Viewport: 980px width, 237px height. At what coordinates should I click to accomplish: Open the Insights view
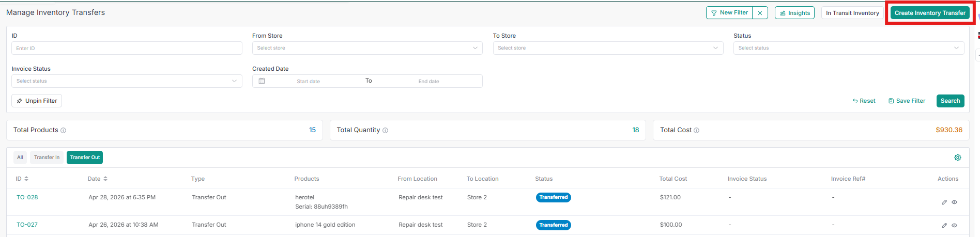[794, 13]
